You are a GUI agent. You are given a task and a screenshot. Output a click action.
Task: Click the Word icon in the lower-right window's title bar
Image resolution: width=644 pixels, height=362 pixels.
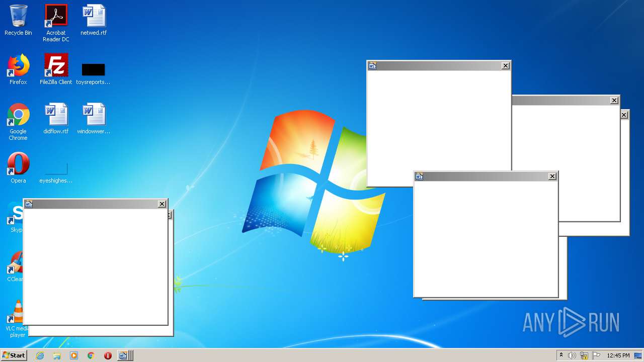click(x=419, y=176)
